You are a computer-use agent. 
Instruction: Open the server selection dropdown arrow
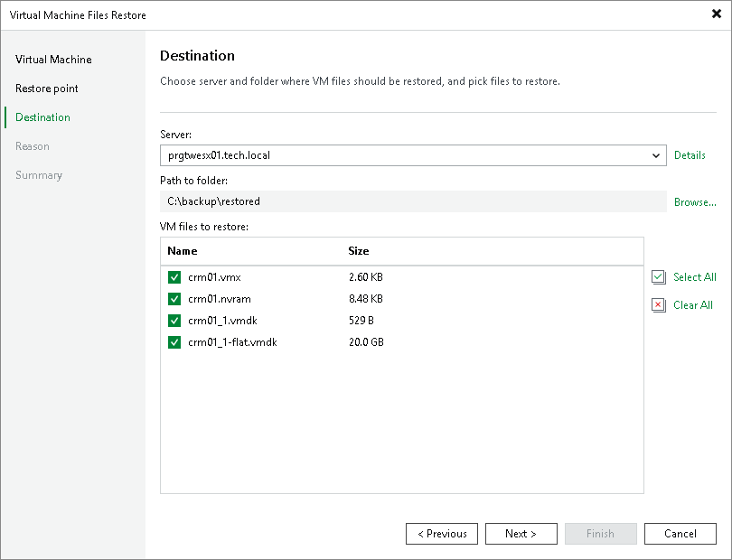tap(657, 154)
